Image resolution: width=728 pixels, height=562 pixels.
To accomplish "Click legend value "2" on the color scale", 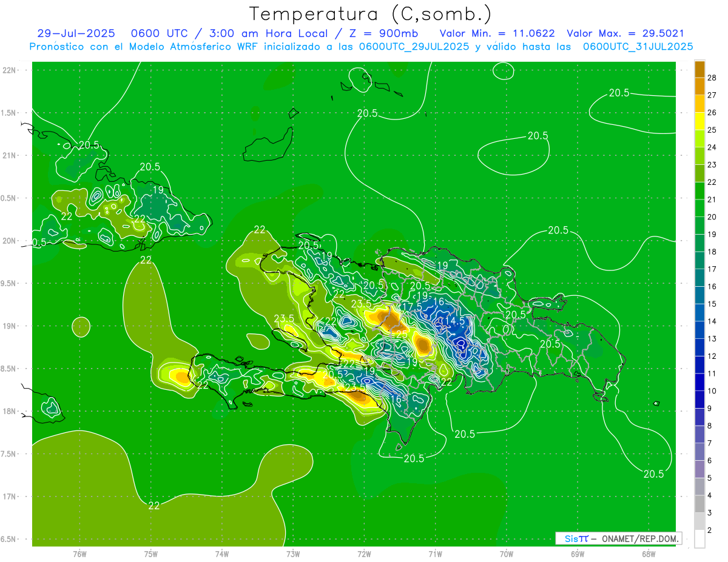I will click(710, 530).
